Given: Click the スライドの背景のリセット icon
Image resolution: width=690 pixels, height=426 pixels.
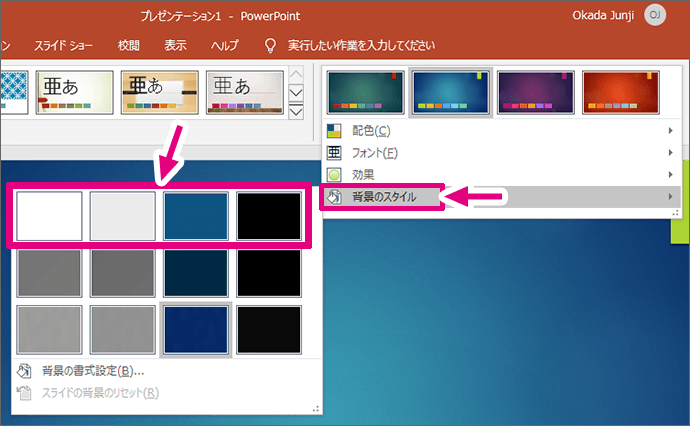Looking at the screenshot, I should [x=24, y=393].
